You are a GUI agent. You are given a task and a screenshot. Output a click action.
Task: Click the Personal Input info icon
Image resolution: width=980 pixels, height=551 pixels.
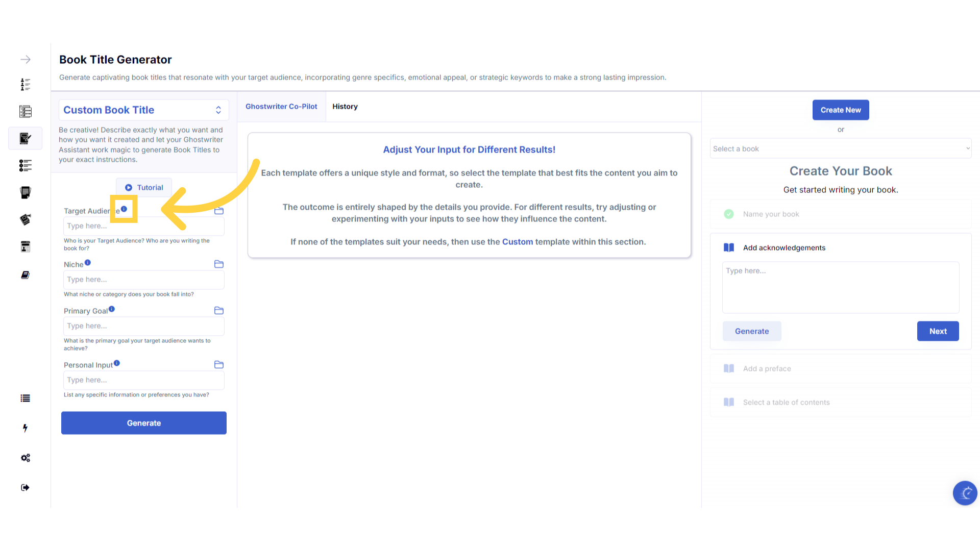(x=117, y=363)
